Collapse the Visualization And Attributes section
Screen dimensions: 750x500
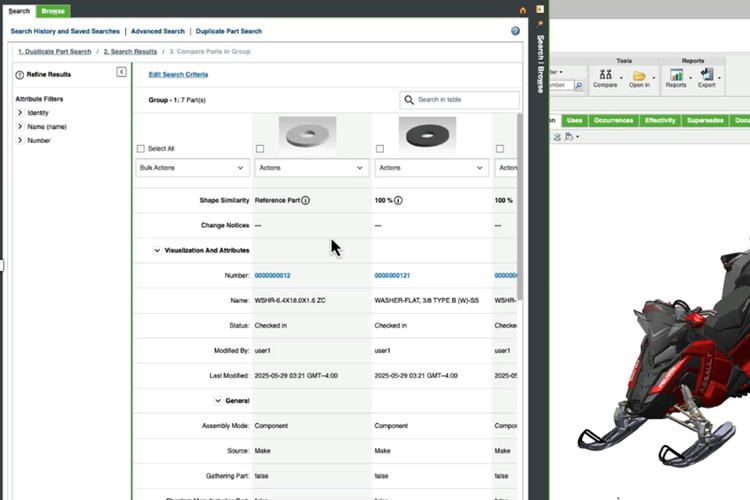pyautogui.click(x=157, y=250)
